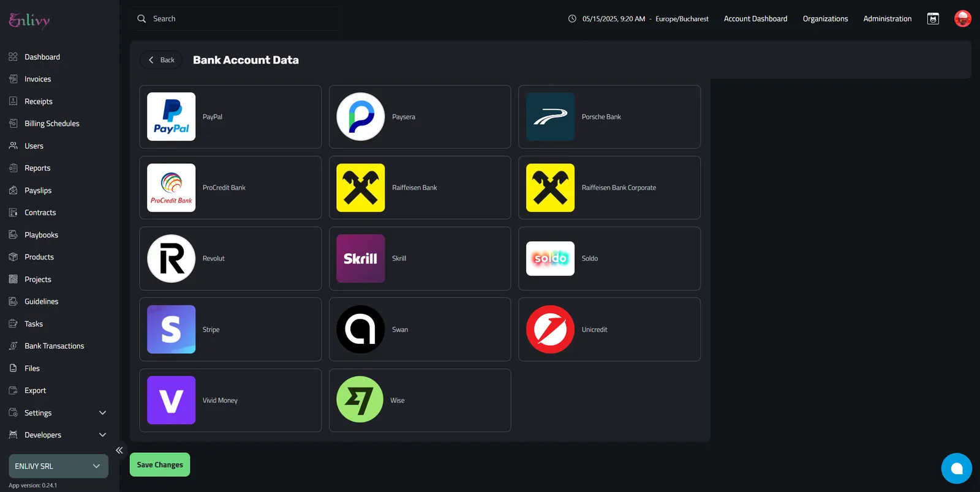
Task: Open Administration in top navigation
Action: pyautogui.click(x=888, y=19)
